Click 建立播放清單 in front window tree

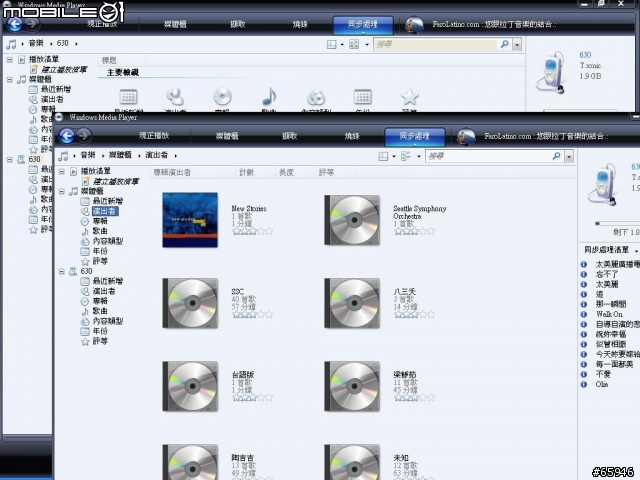(116, 181)
